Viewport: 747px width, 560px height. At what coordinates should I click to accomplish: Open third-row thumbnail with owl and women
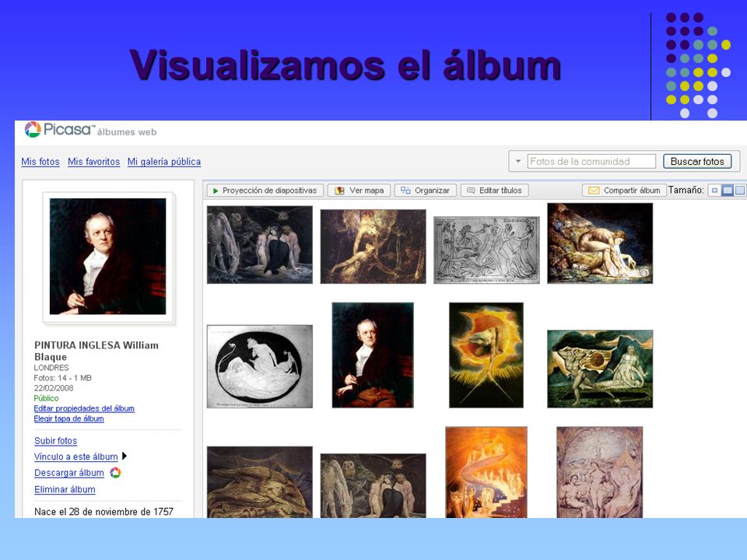(x=373, y=485)
